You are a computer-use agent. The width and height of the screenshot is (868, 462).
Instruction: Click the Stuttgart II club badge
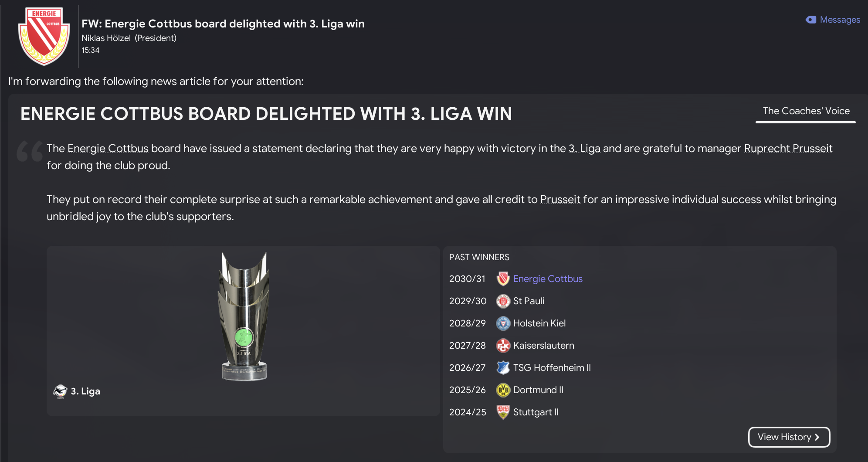tap(503, 412)
